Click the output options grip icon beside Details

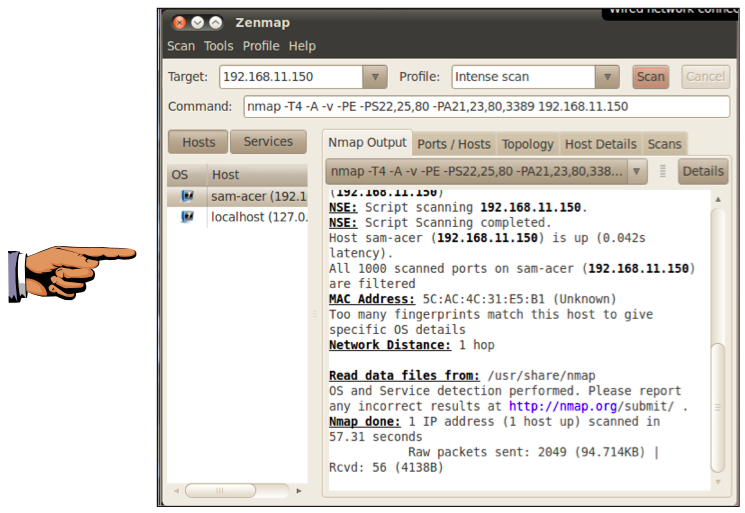pos(663,171)
